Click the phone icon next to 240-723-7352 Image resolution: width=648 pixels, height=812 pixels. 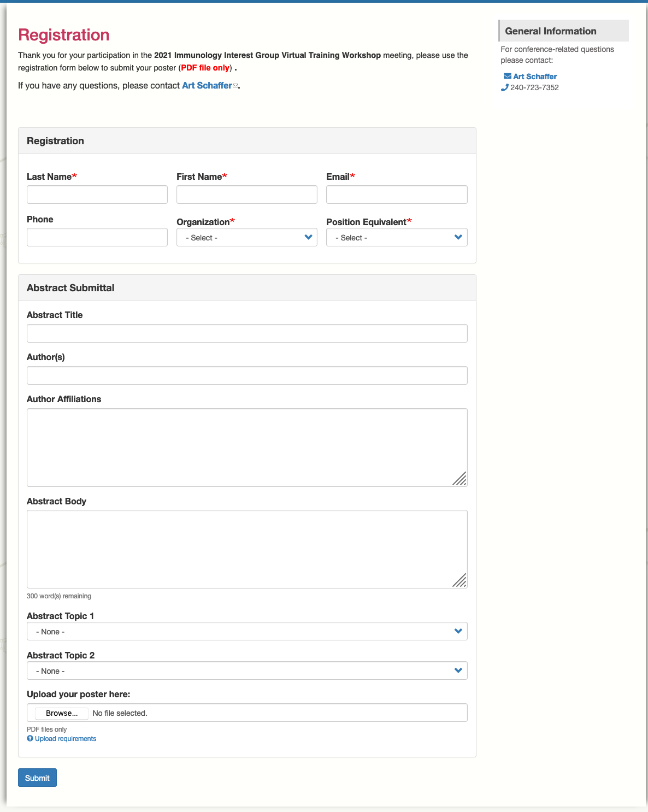pyautogui.click(x=504, y=87)
